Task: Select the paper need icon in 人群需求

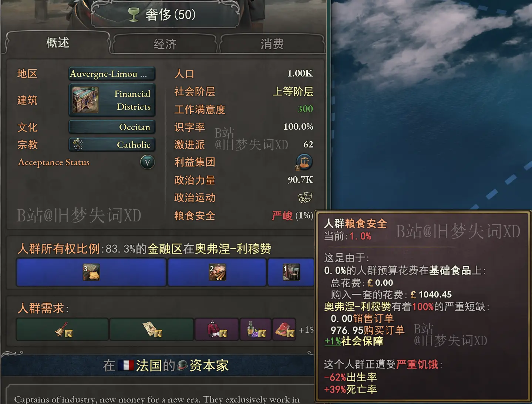Action: click(152, 330)
